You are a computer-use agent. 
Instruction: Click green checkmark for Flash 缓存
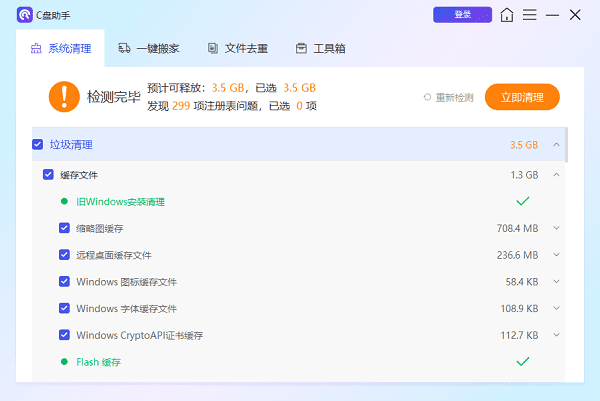pos(522,361)
